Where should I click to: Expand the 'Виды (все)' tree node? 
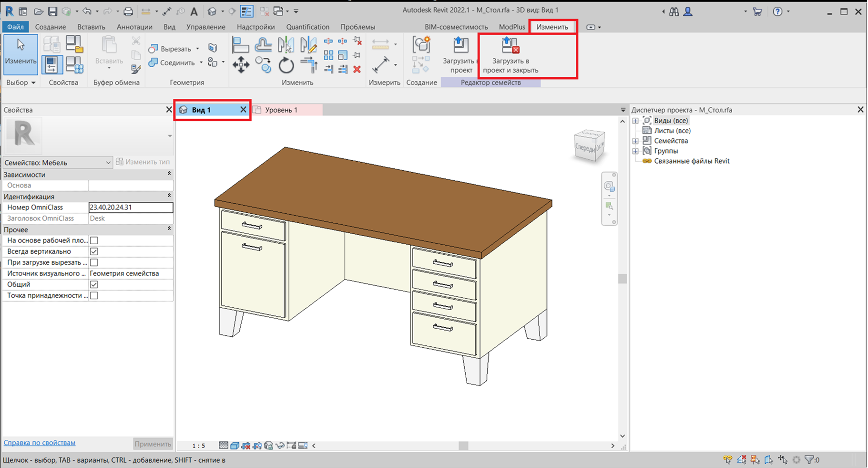(x=635, y=121)
